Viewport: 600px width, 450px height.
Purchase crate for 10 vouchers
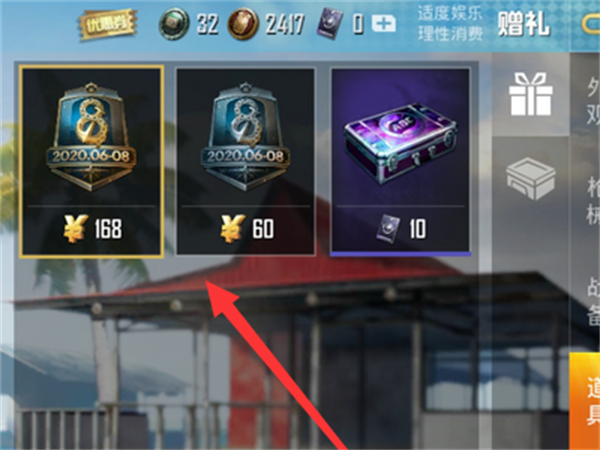pos(401,229)
